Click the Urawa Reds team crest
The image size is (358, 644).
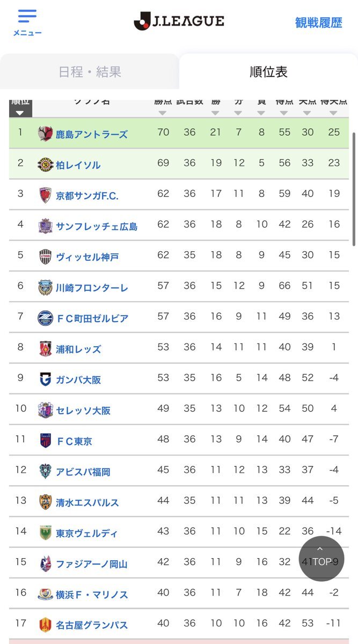tap(45, 349)
